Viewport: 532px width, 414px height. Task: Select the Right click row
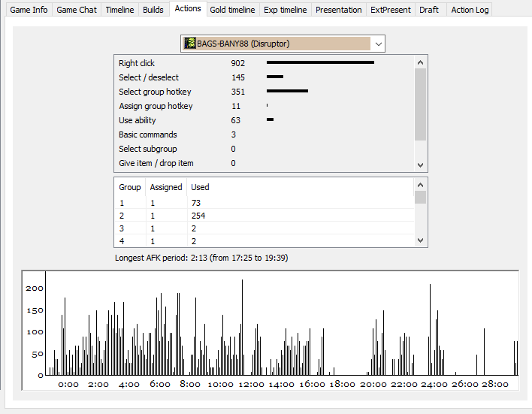(x=264, y=63)
